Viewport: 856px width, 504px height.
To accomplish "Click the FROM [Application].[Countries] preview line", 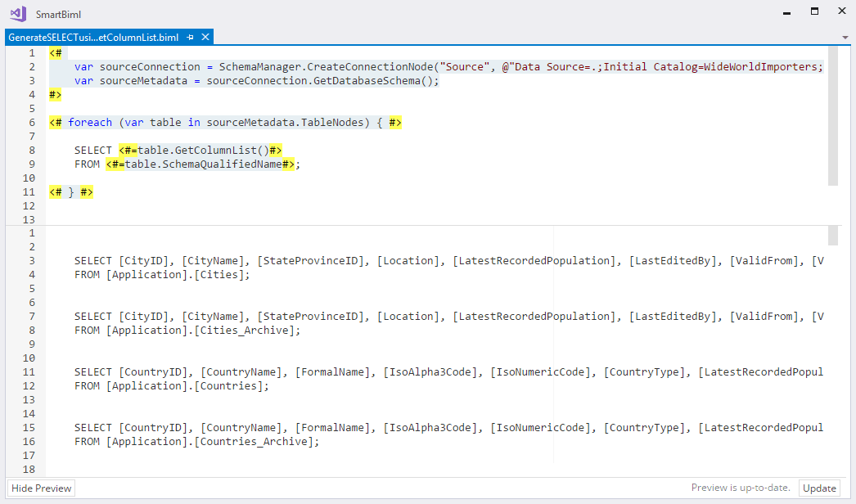I will click(172, 386).
